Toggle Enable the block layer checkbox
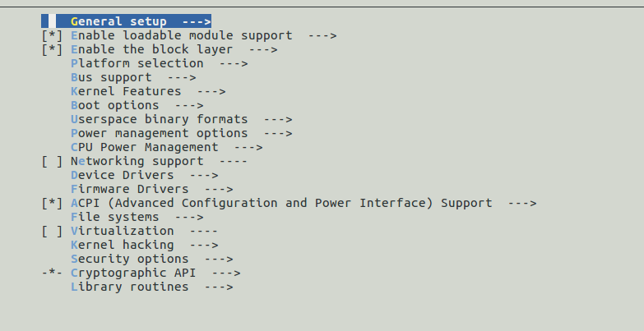 [x=51, y=49]
